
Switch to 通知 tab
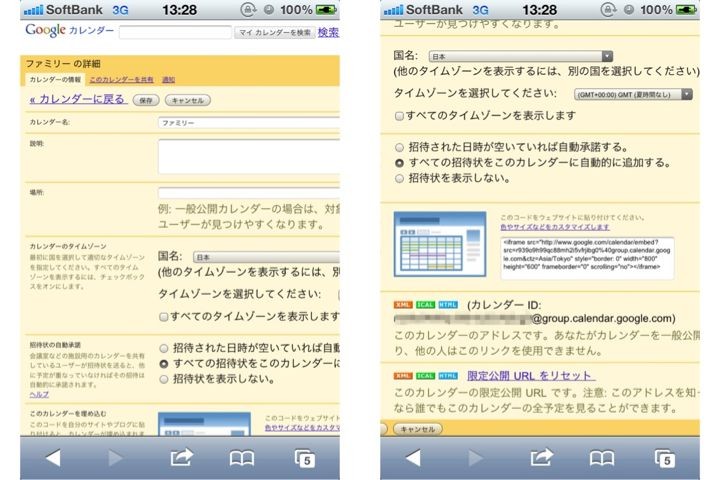169,79
